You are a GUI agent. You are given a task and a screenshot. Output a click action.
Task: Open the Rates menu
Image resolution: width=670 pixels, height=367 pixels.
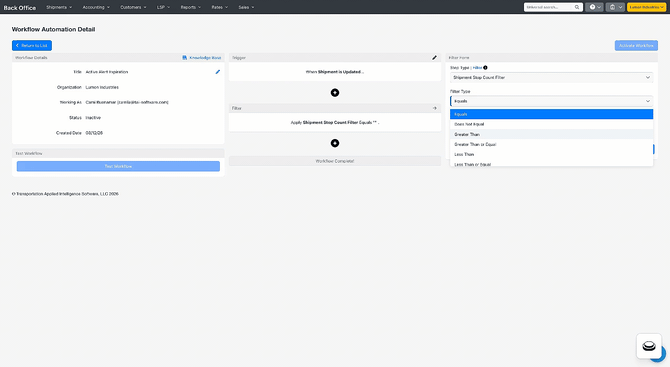220,7
